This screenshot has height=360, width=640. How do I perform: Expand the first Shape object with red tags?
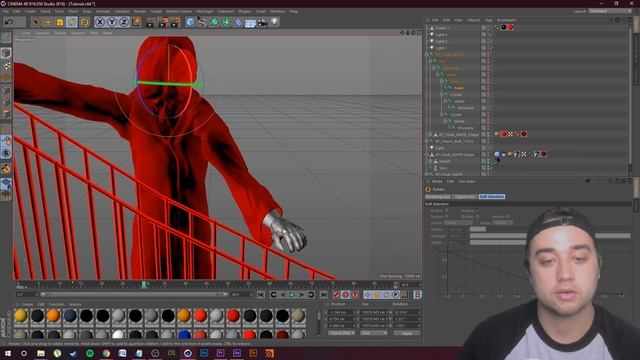point(430,134)
